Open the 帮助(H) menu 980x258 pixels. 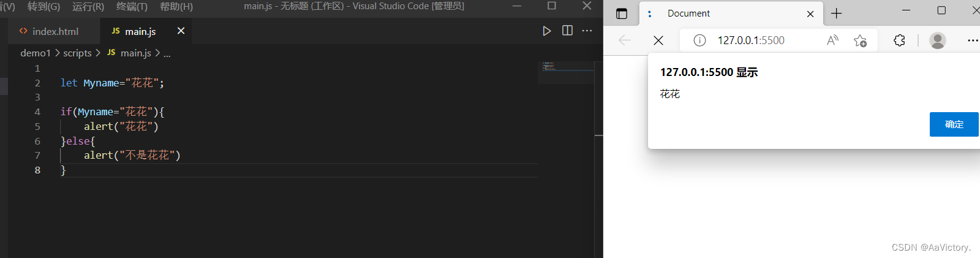pyautogui.click(x=176, y=6)
